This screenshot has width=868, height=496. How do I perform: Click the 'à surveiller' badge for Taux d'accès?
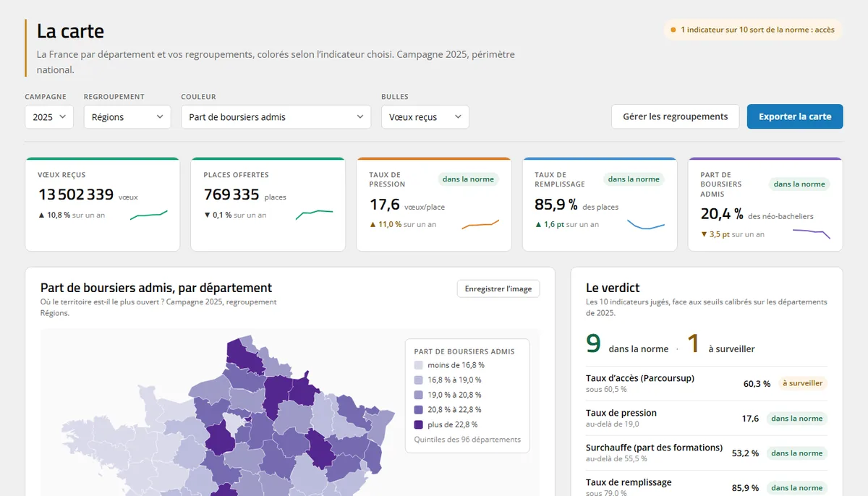pyautogui.click(x=802, y=383)
